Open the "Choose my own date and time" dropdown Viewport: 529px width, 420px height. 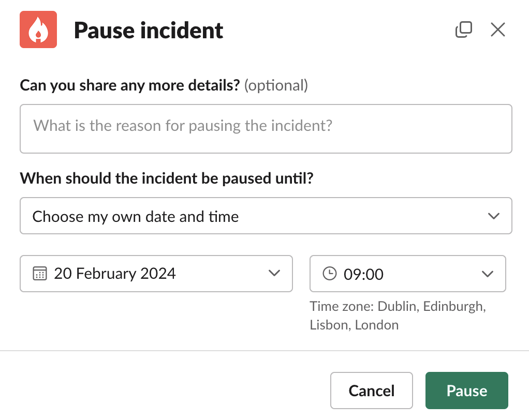click(x=259, y=216)
